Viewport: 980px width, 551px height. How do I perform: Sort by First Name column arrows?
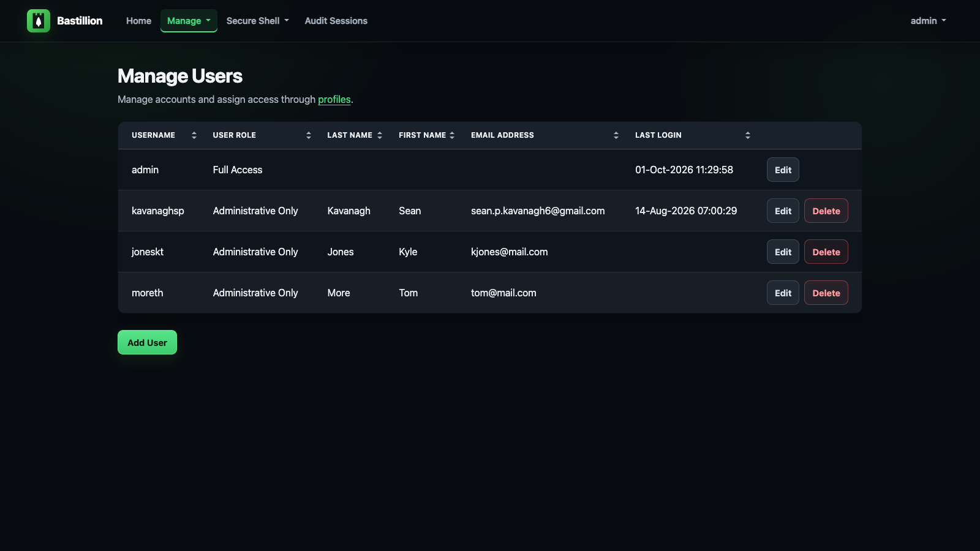click(x=452, y=135)
